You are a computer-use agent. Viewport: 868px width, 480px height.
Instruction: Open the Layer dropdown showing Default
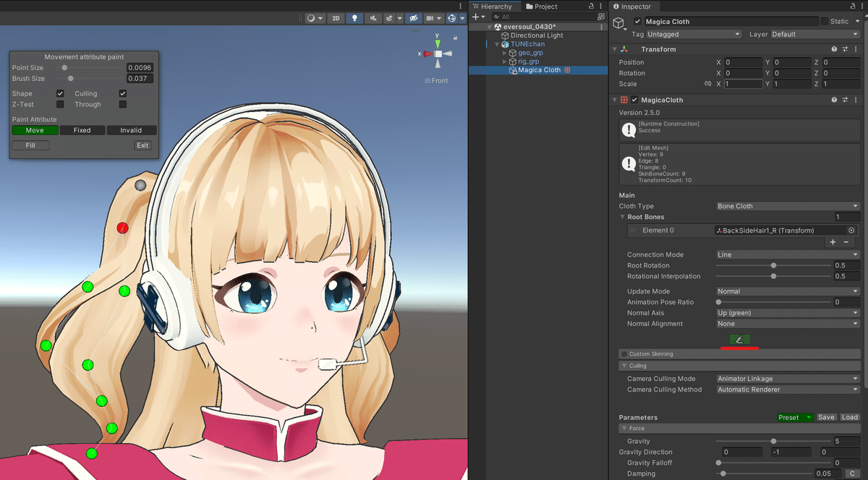(x=814, y=34)
